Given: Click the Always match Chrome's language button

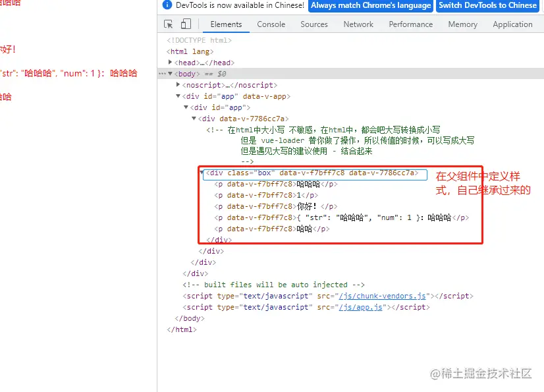Looking at the screenshot, I should tap(370, 6).
